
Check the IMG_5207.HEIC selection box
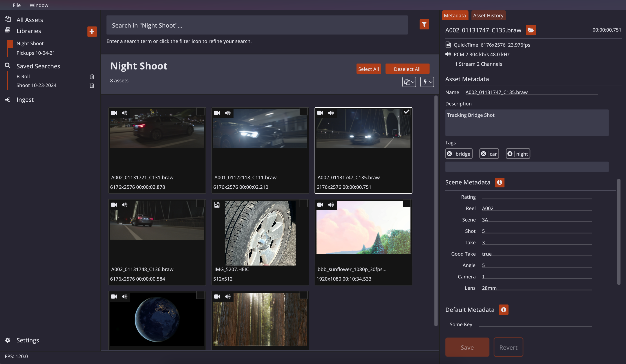click(303, 203)
